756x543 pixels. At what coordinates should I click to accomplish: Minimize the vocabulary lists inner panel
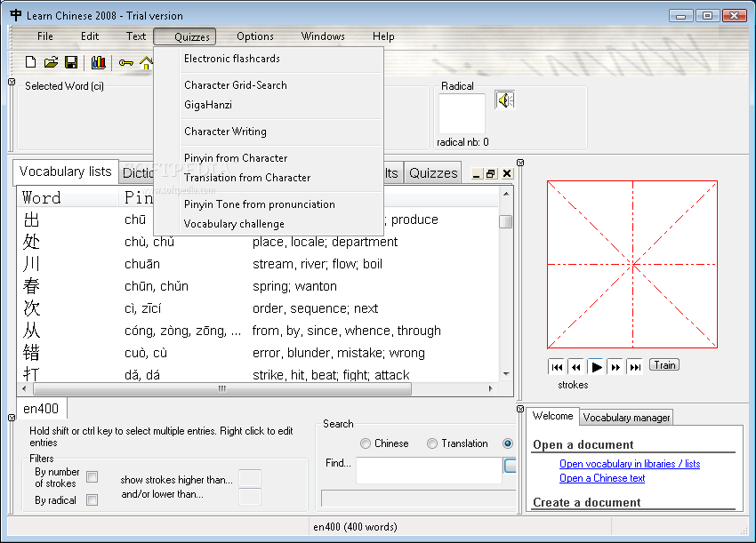[477, 174]
